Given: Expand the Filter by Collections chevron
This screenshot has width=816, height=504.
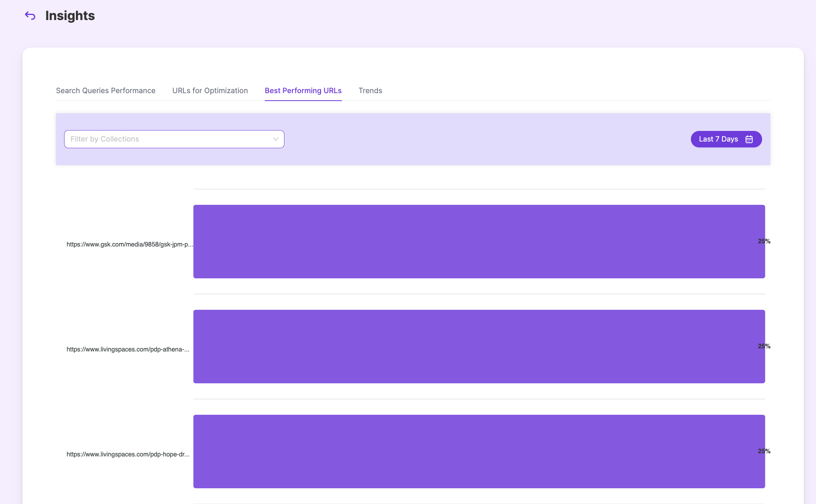Looking at the screenshot, I should click(275, 139).
